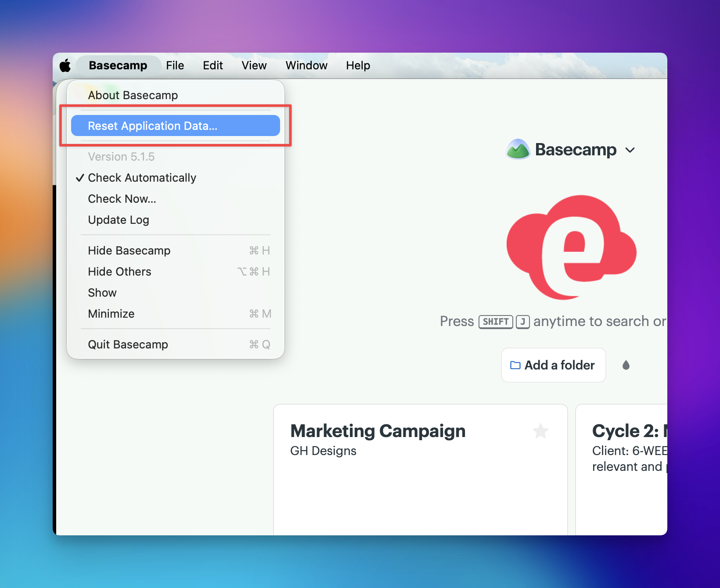720x588 pixels.
Task: Click the Add a folder button
Action: [x=553, y=365]
